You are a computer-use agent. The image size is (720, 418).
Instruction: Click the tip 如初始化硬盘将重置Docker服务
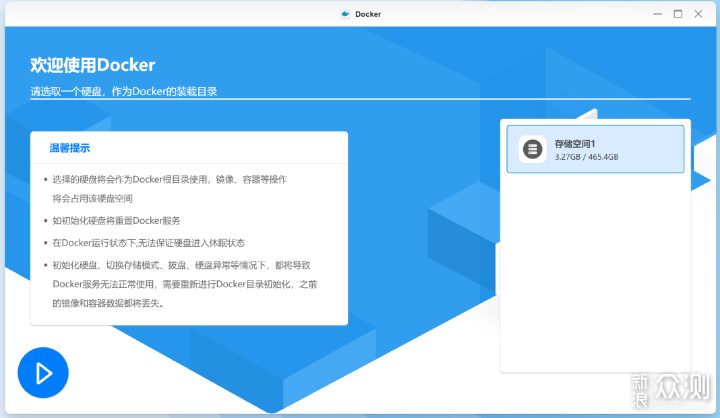[x=116, y=221]
